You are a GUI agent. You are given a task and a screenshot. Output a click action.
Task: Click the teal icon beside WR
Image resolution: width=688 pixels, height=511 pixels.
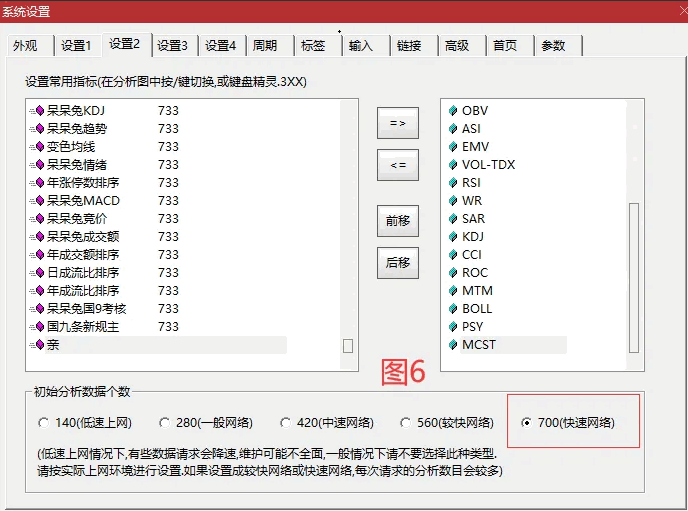(453, 200)
